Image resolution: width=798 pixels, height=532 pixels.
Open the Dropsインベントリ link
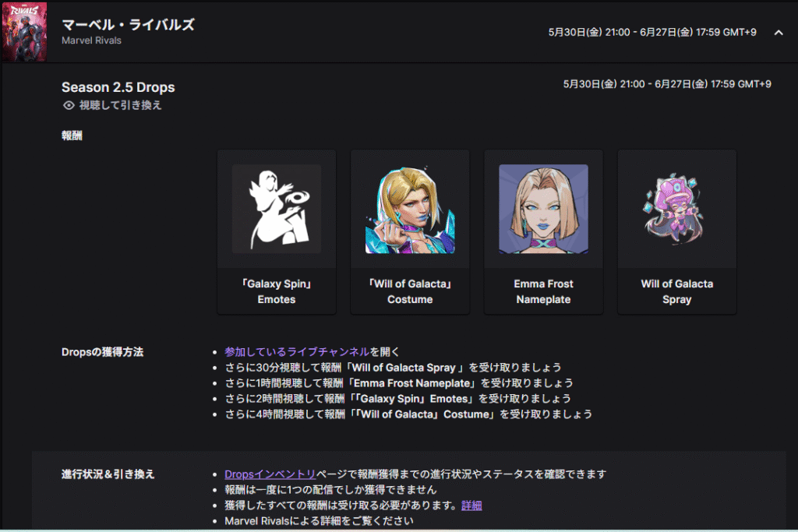(270, 474)
